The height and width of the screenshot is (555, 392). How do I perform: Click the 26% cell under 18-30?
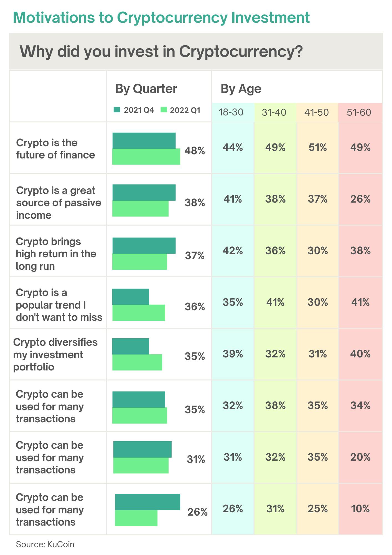pyautogui.click(x=233, y=509)
